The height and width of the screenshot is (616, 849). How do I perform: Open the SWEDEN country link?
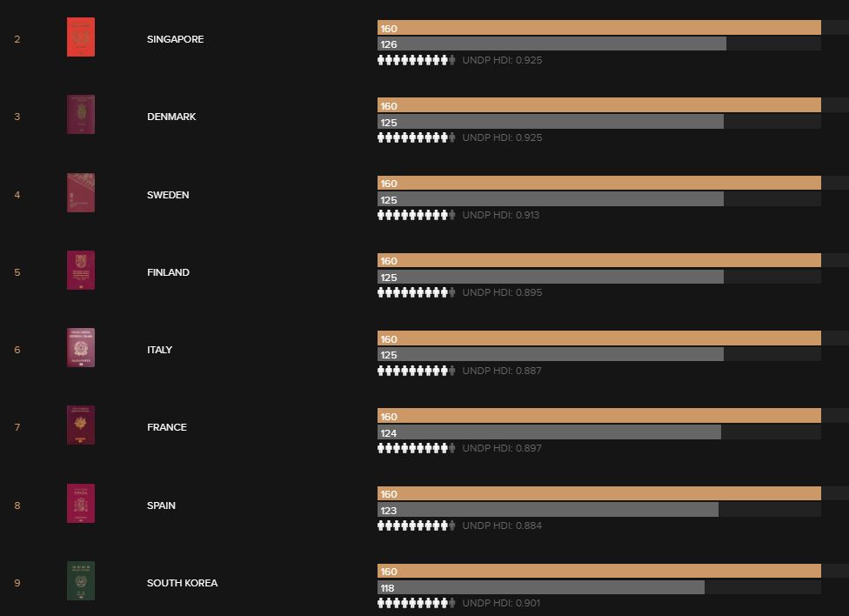168,195
